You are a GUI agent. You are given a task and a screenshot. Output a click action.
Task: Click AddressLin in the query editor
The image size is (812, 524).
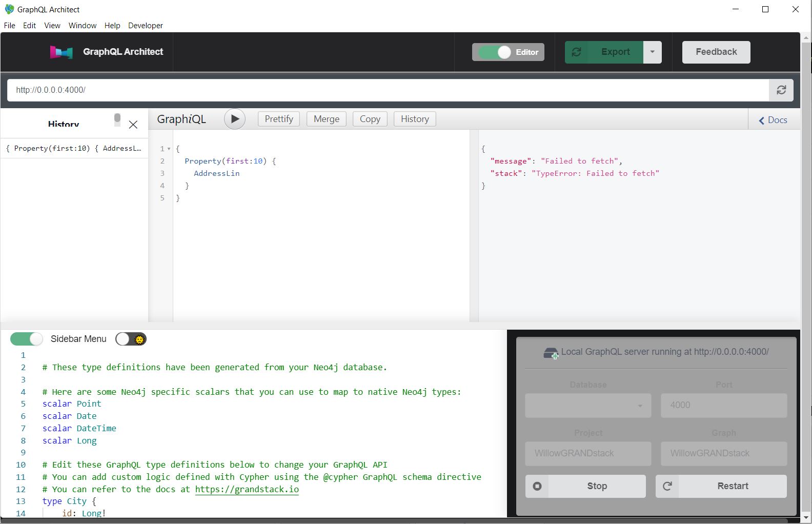click(217, 173)
